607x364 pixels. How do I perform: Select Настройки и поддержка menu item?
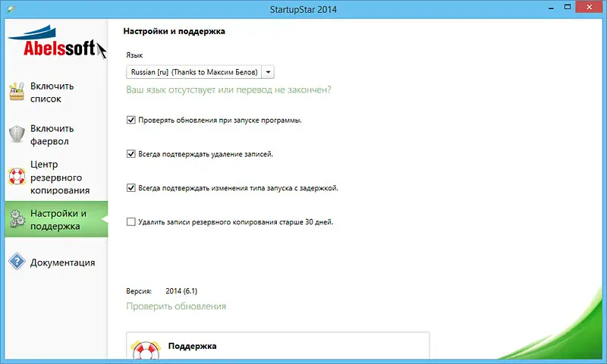(x=56, y=219)
